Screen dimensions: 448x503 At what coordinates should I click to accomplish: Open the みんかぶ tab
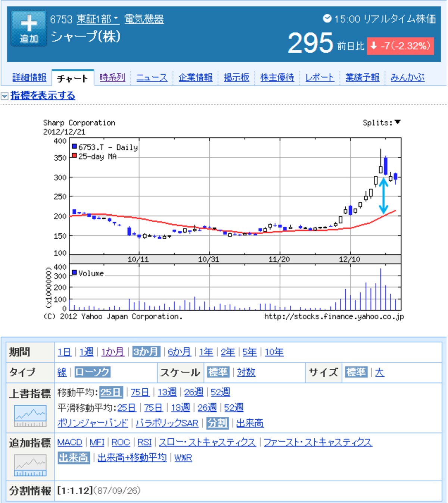point(408,78)
